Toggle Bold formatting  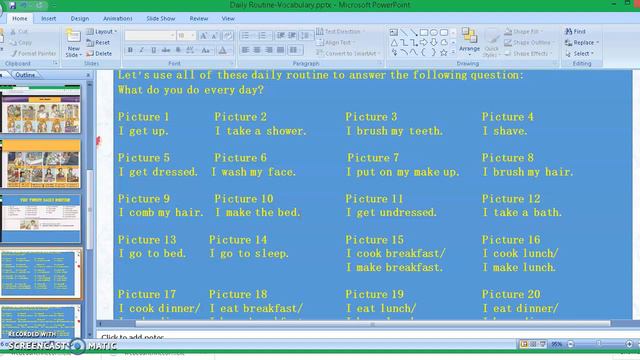click(130, 50)
